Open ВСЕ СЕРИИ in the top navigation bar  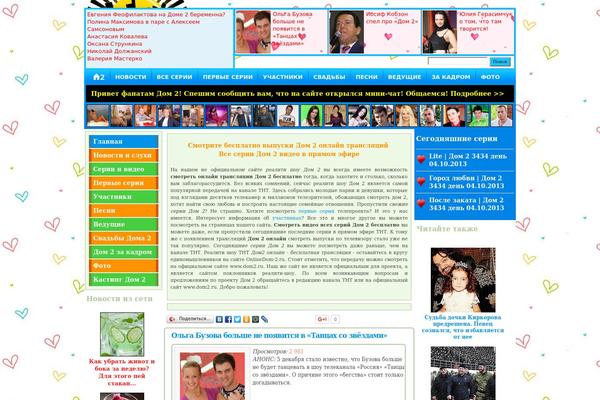coord(174,77)
